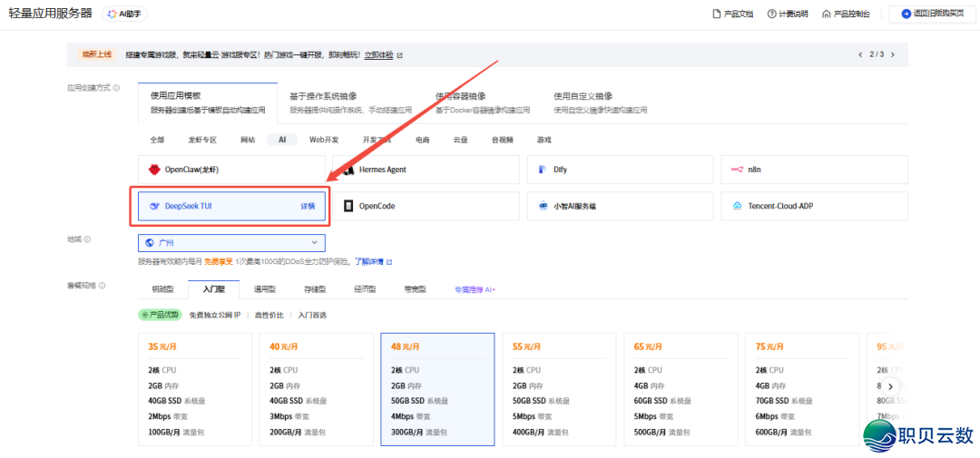This screenshot has height=458, width=980.
Task: Select 基于操作系统镜像 creation tab
Action: pos(350,103)
